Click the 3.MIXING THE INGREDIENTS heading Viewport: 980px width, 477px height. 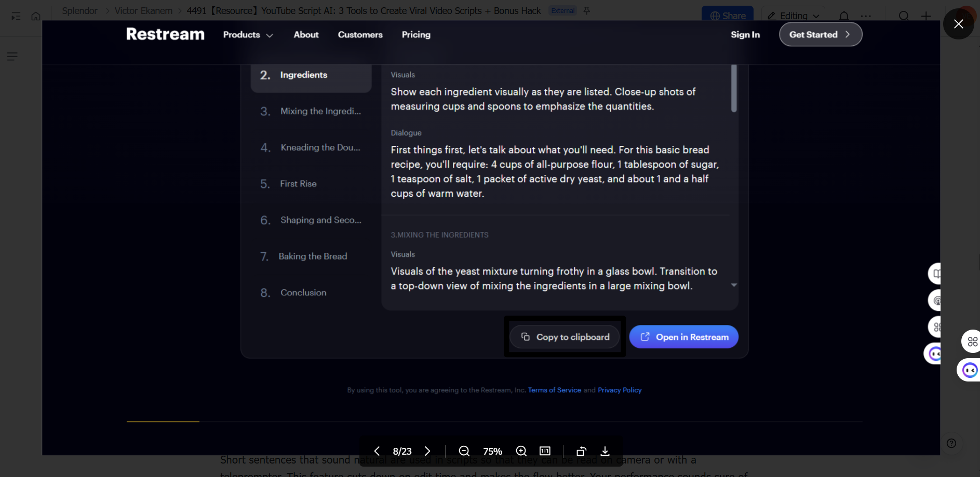tap(439, 235)
